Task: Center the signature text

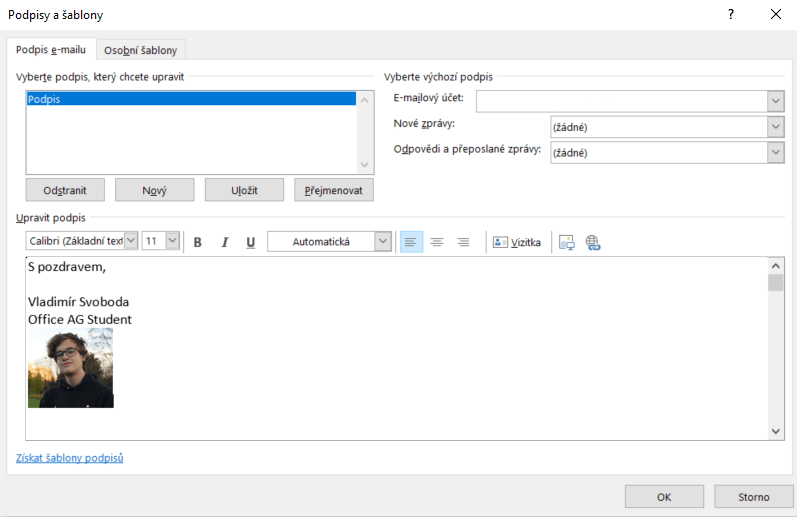Action: pos(437,242)
